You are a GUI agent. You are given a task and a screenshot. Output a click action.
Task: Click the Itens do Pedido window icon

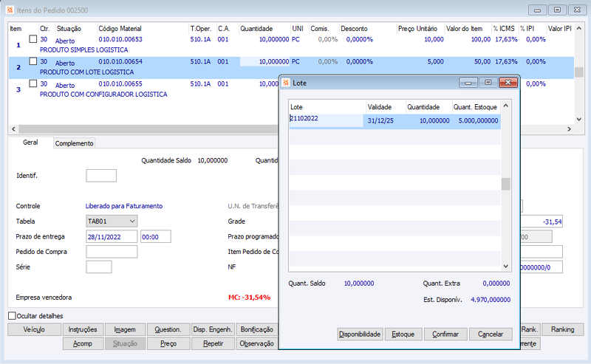[x=10, y=10]
